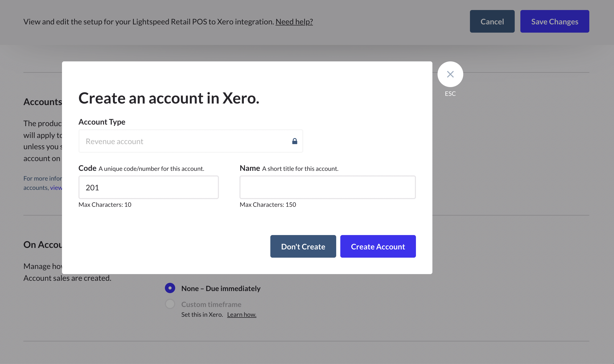
Task: Click the Revenue account placeholder text
Action: [114, 141]
